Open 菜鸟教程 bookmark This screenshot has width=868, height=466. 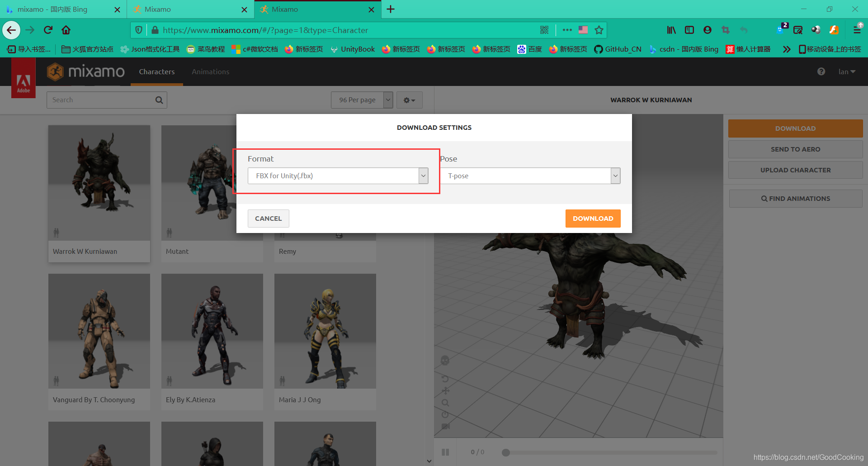206,49
